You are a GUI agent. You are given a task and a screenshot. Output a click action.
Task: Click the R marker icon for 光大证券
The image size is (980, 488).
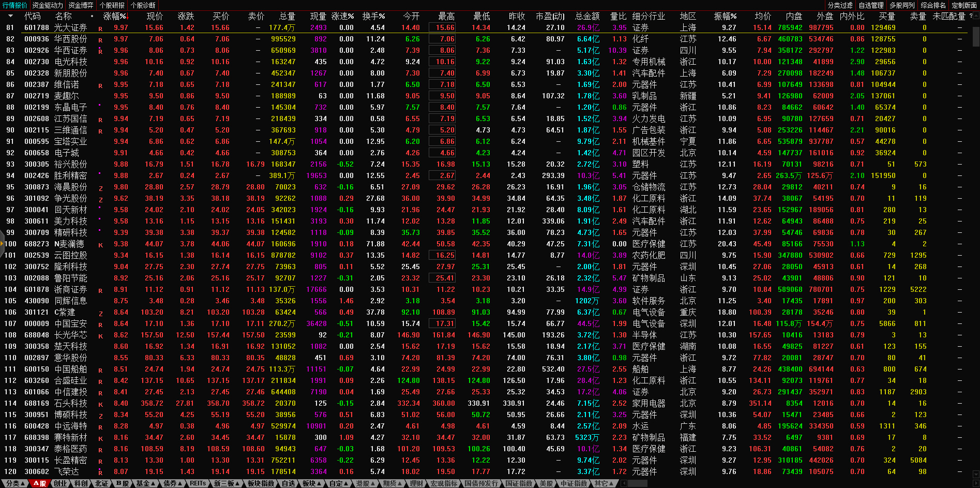point(100,29)
